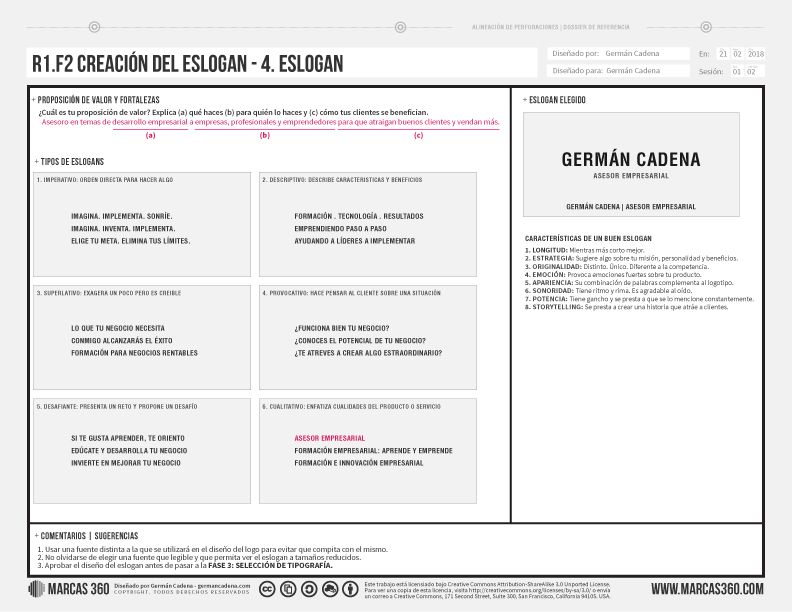The height and width of the screenshot is (612, 792).
Task: Click comment 1 about using a different font
Action: coord(213,549)
